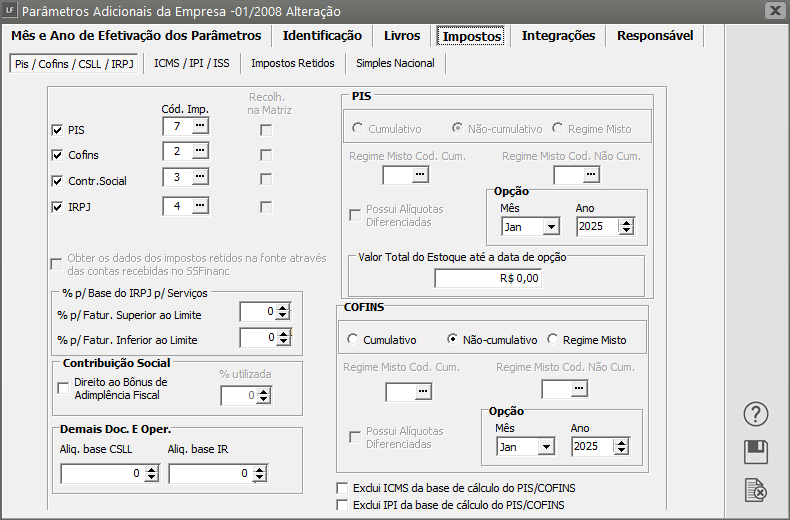The height and width of the screenshot is (520, 790).
Task: Uncheck the PIS tax checkbox
Action: (57, 130)
